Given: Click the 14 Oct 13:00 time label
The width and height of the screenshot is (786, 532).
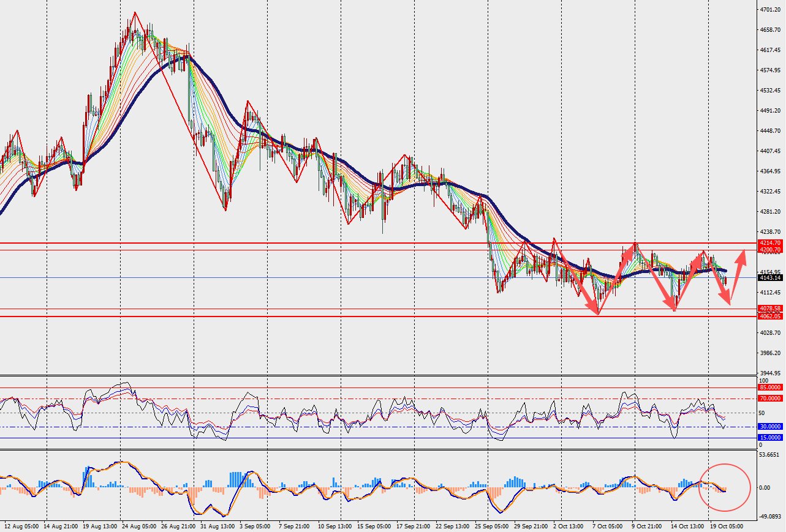Looking at the screenshot, I should 688,526.
